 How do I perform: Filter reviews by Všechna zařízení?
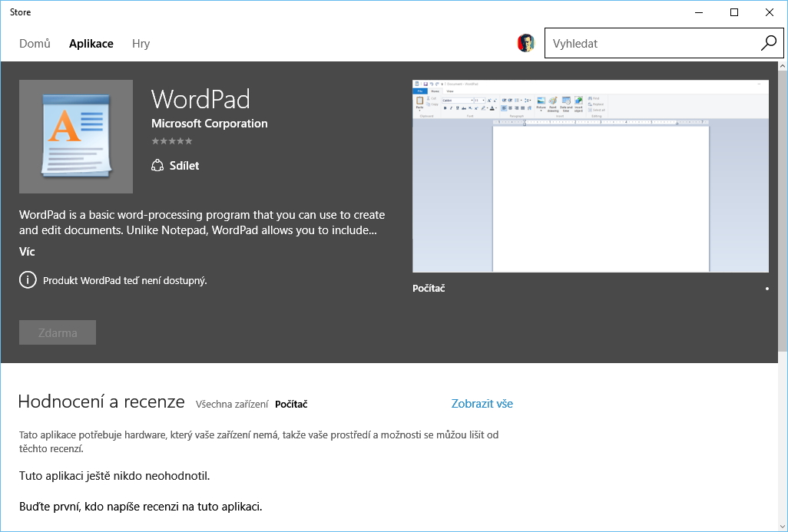pos(232,404)
